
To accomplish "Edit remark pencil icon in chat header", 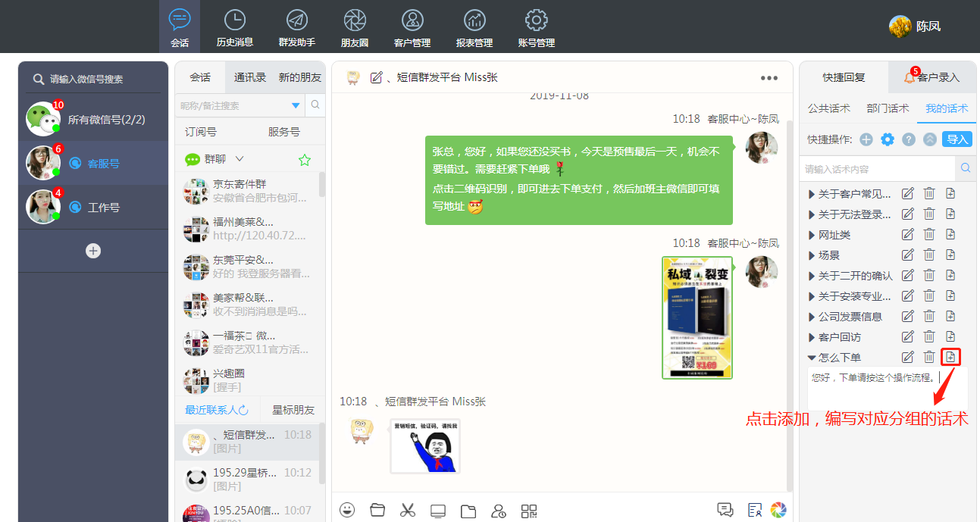I will (x=376, y=77).
